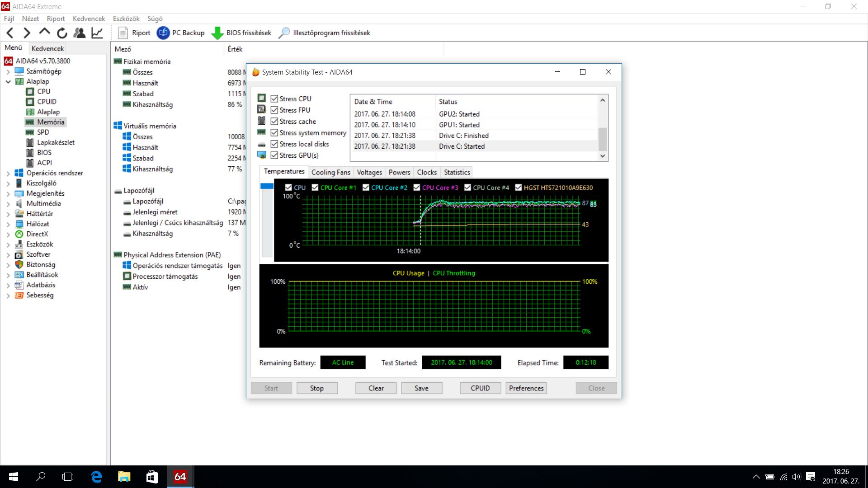Image resolution: width=868 pixels, height=488 pixels.
Task: Go forward with the right arrow toolbar icon
Action: click(x=27, y=33)
